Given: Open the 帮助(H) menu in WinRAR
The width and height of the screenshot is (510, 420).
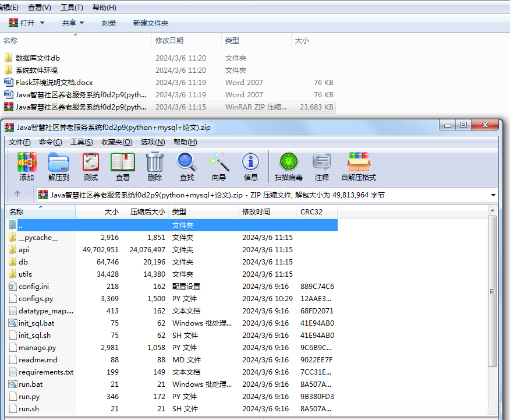Looking at the screenshot, I should point(185,142).
